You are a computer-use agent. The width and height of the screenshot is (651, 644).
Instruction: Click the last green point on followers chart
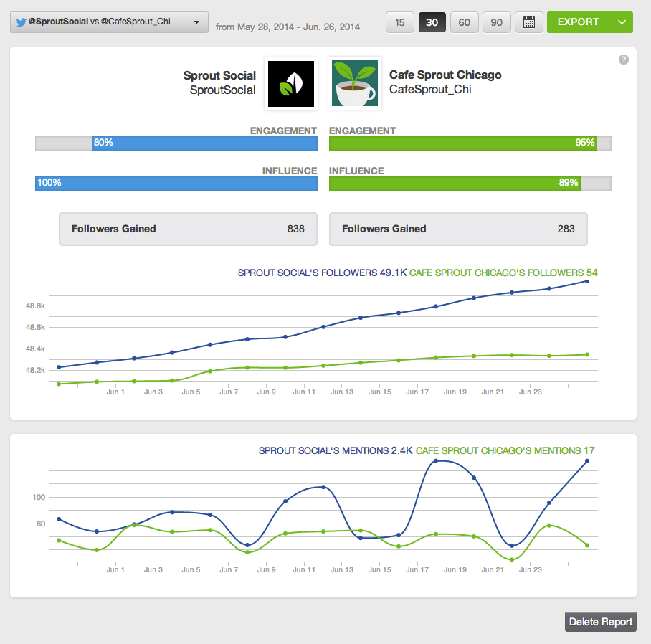tap(587, 354)
